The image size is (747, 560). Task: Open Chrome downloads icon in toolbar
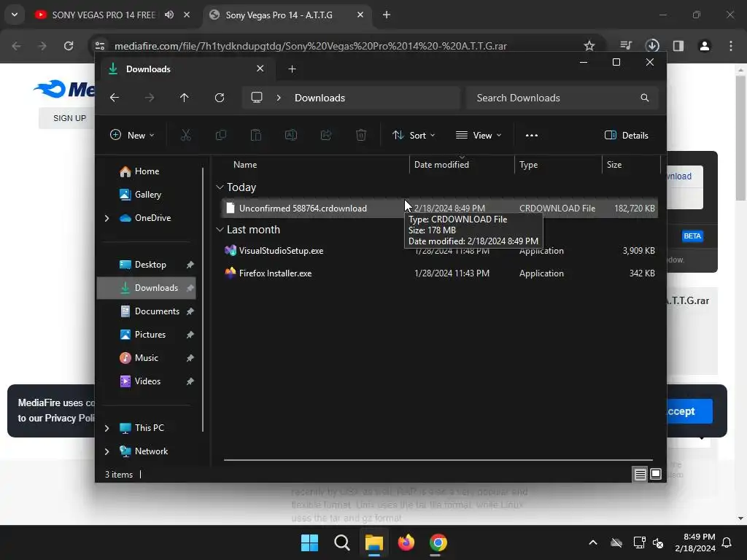click(x=652, y=46)
